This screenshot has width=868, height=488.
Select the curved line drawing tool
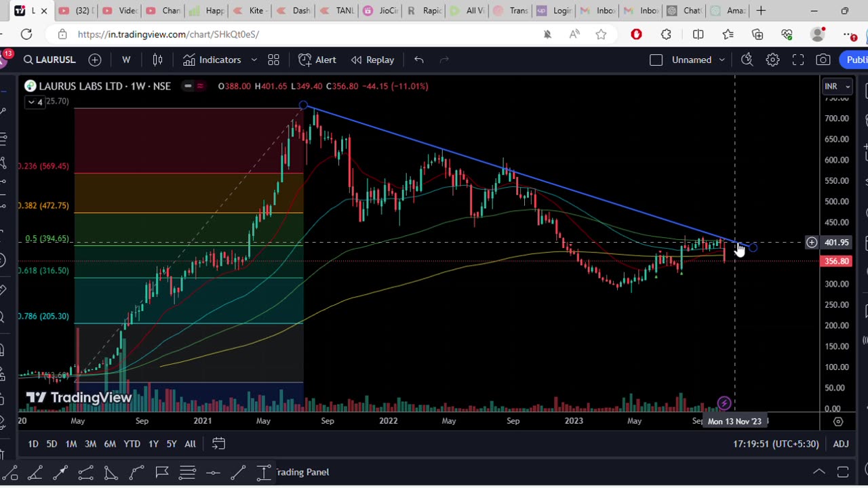(x=136, y=472)
